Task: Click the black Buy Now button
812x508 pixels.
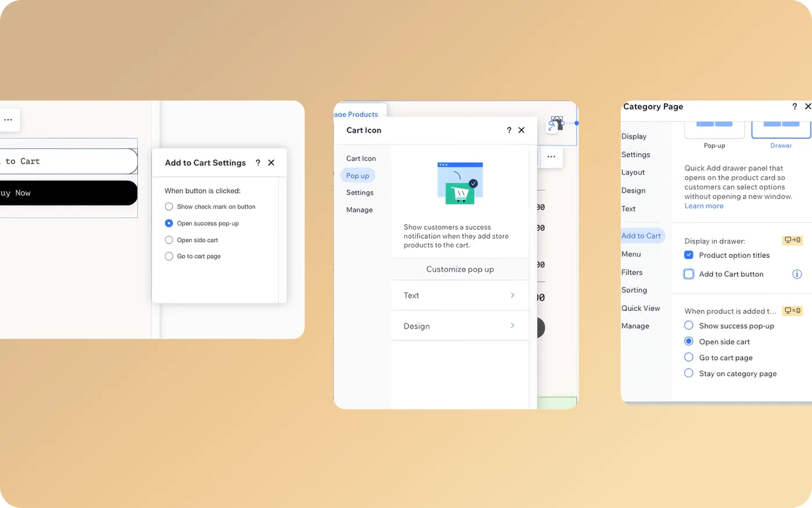Action: click(68, 193)
